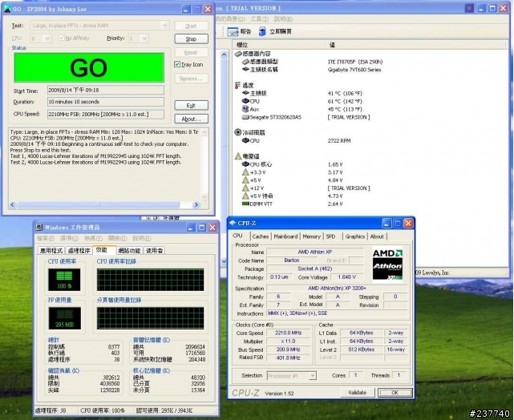
Task: Click the Duration field in SP2004
Action: click(x=106, y=102)
